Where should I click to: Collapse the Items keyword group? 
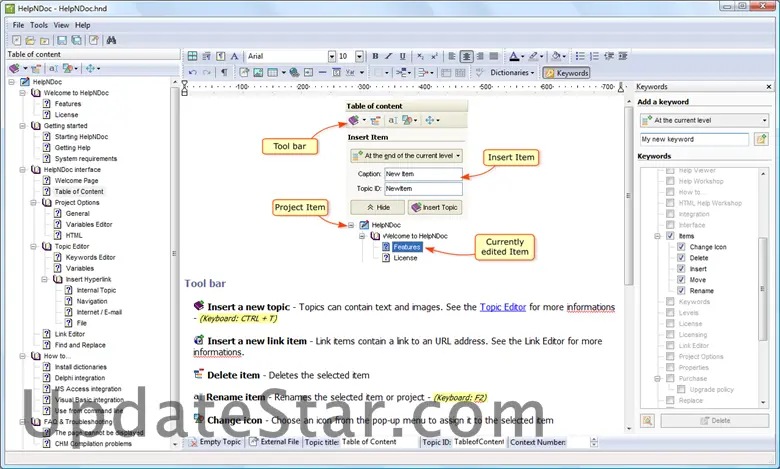pyautogui.click(x=657, y=236)
